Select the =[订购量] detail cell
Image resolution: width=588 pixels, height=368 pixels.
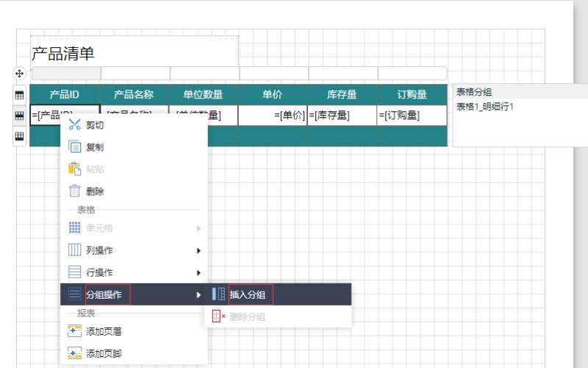pyautogui.click(x=412, y=116)
